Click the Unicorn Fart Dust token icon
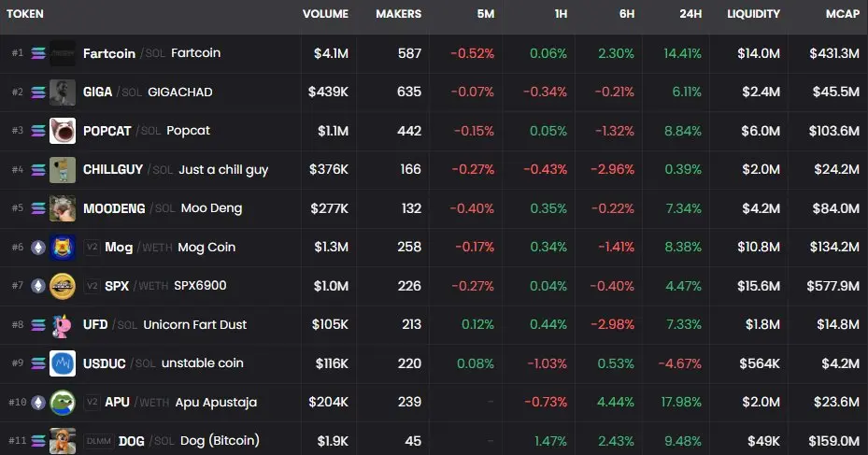868x455 pixels. coord(63,324)
